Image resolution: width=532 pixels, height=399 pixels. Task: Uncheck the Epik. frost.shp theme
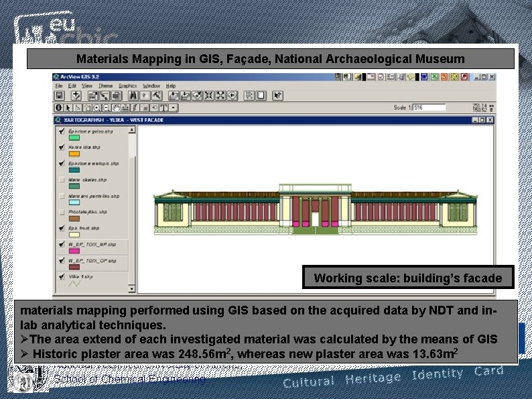coord(62,228)
